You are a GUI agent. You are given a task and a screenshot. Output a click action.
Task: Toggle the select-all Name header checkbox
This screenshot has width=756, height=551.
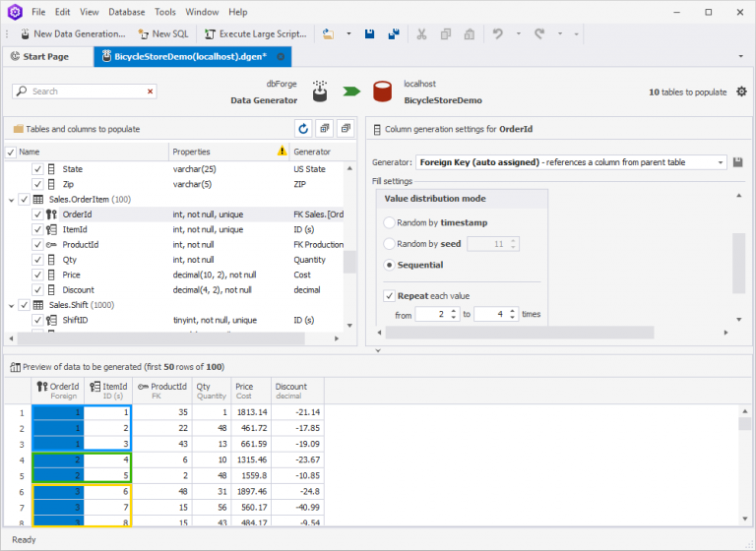pyautogui.click(x=11, y=152)
